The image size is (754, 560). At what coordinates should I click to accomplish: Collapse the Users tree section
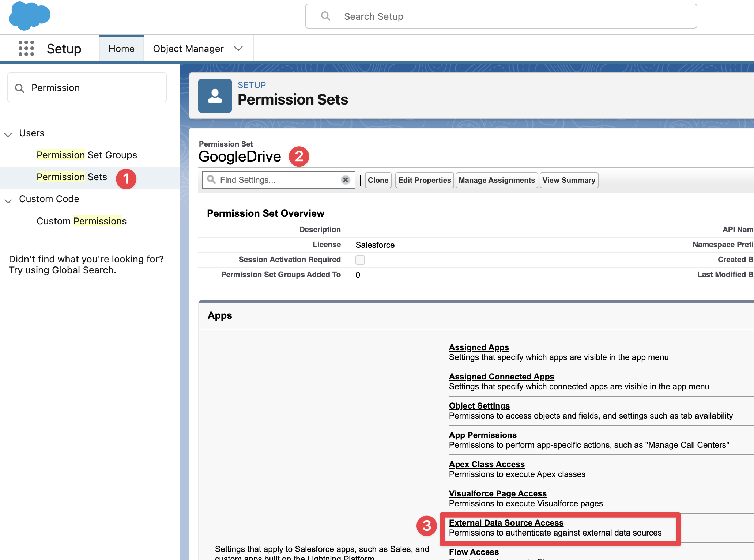click(x=8, y=134)
